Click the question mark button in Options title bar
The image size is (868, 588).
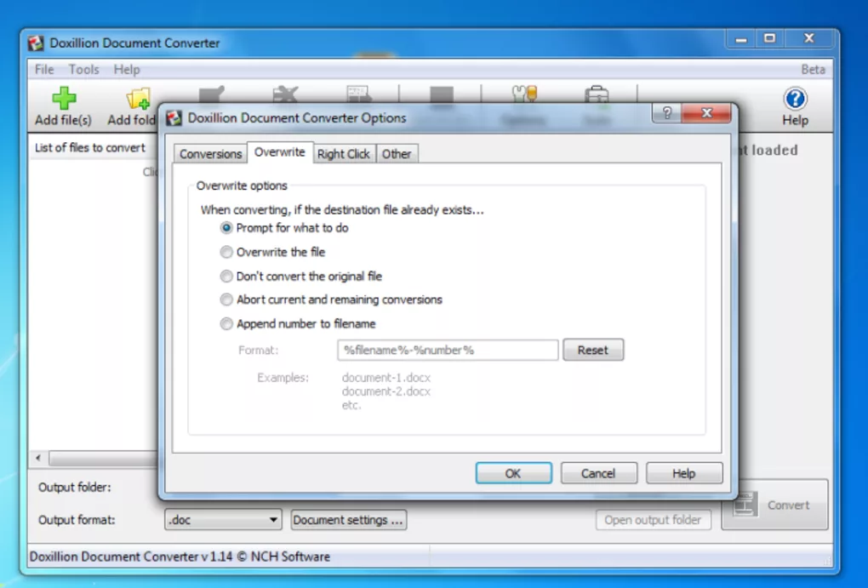point(667,113)
